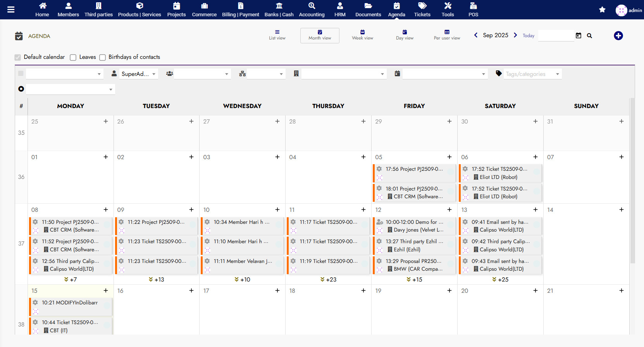Go to previous month arrow
Viewport: 644px width, 347px height.
coord(476,35)
